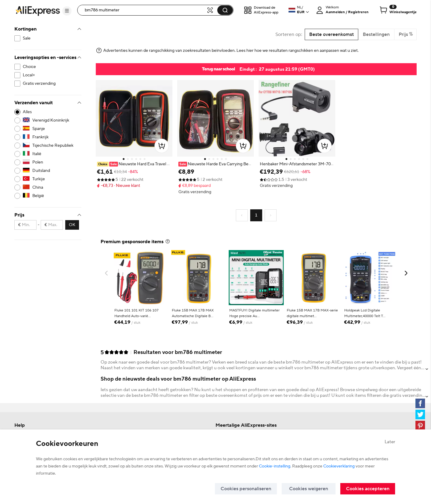Click the black magnifier search button
Screen dimensions: 431x504
click(225, 10)
